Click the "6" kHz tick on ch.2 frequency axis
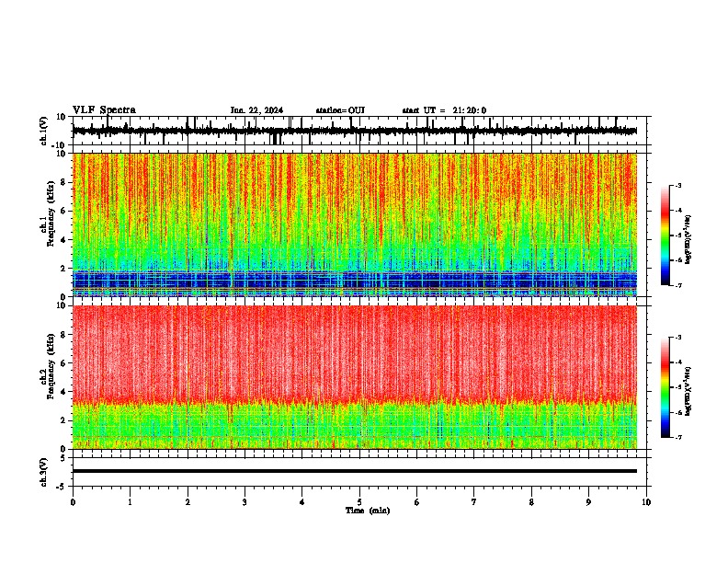728x563 pixels. click(63, 363)
